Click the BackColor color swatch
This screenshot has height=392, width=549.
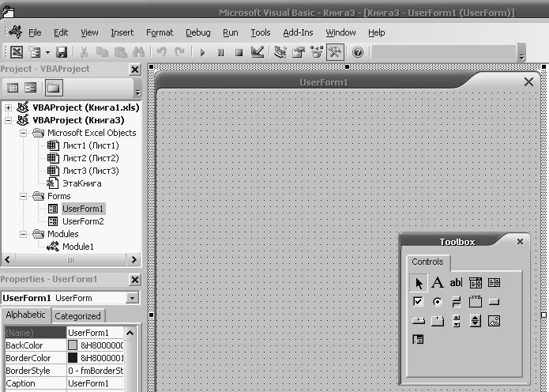(x=73, y=345)
